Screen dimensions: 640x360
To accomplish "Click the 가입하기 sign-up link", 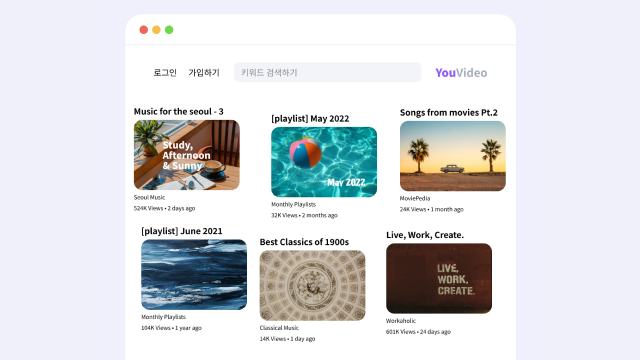I will pos(204,73).
